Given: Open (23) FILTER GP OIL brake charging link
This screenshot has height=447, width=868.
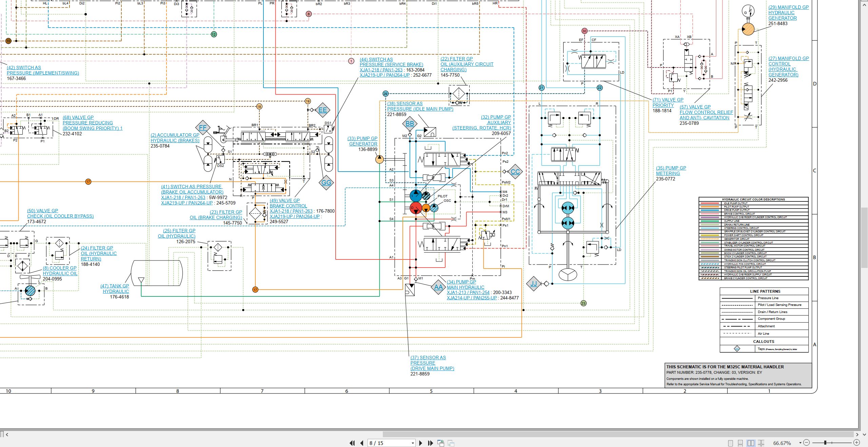Looking at the screenshot, I should pos(216,215).
